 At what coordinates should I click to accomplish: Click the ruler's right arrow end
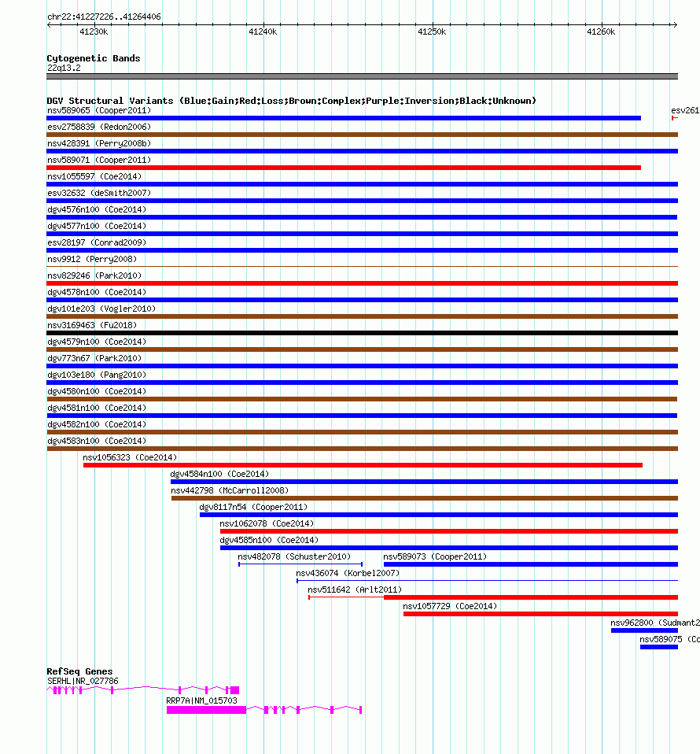[675, 24]
